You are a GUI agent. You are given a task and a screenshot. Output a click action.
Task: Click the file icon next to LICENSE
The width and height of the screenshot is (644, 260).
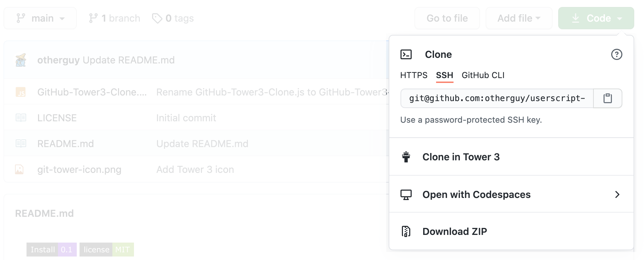click(x=21, y=118)
